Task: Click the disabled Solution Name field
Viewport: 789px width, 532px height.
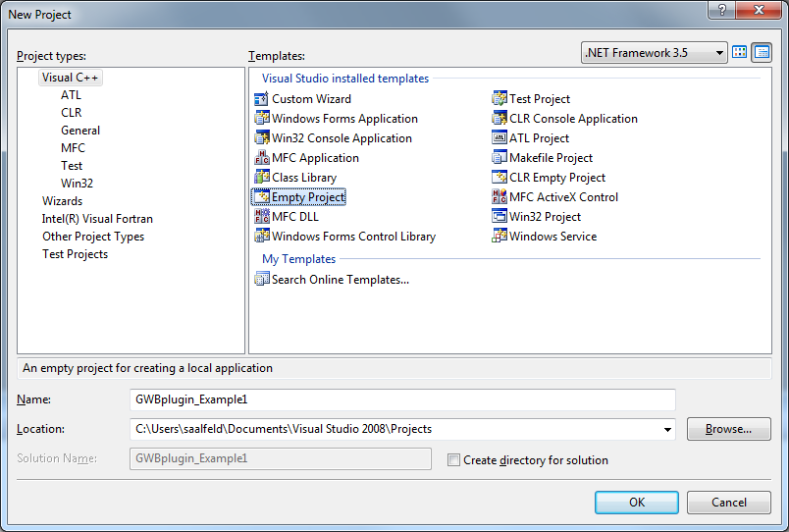Action: pos(281,458)
